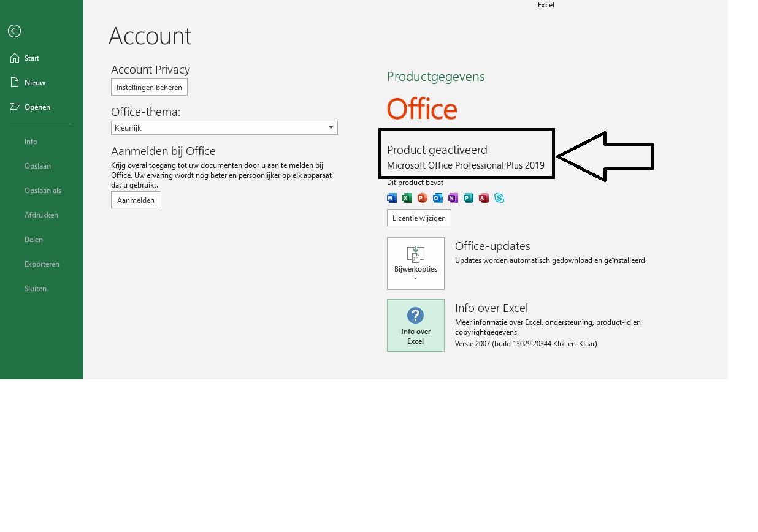Image resolution: width=758 pixels, height=532 pixels.
Task: Open the Info over Excel tile
Action: click(416, 325)
